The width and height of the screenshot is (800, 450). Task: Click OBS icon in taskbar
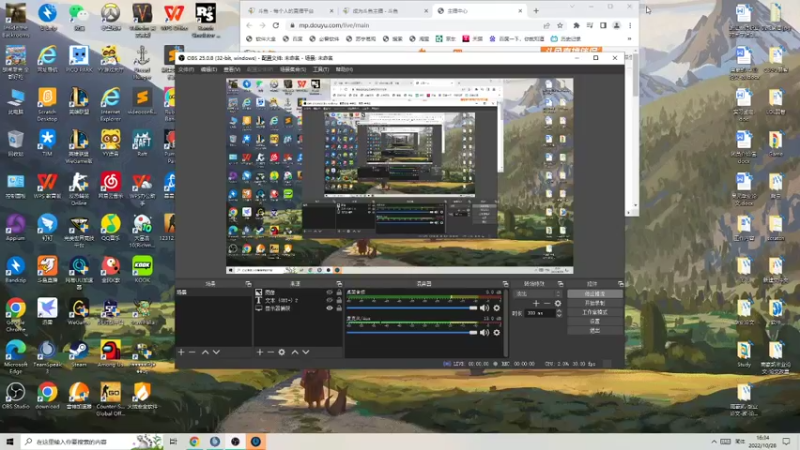[235, 441]
